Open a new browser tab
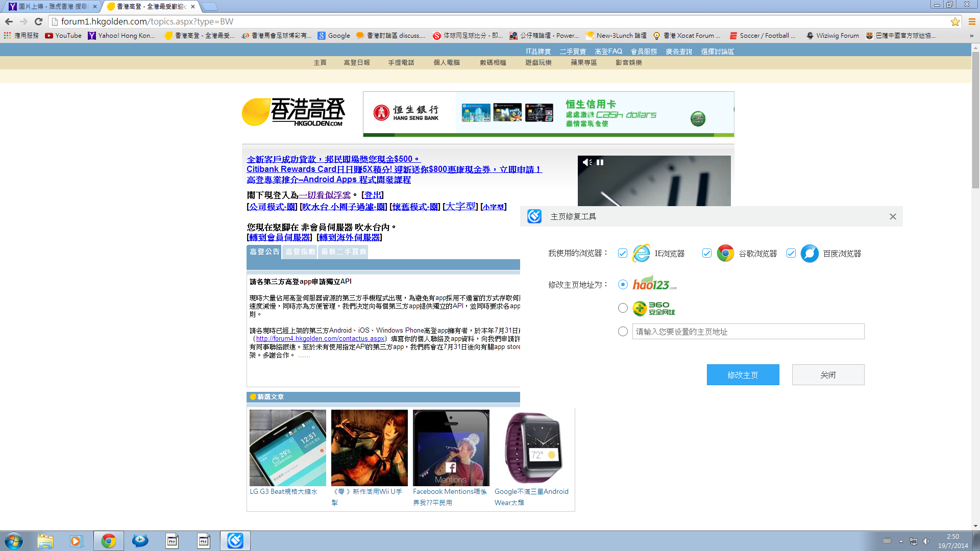 [x=209, y=7]
